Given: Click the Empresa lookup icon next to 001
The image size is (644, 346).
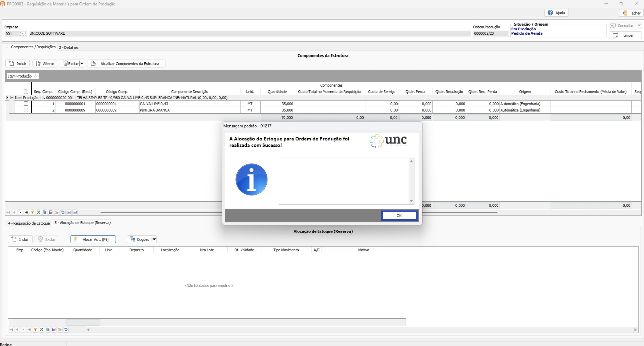Looking at the screenshot, I should [23, 34].
